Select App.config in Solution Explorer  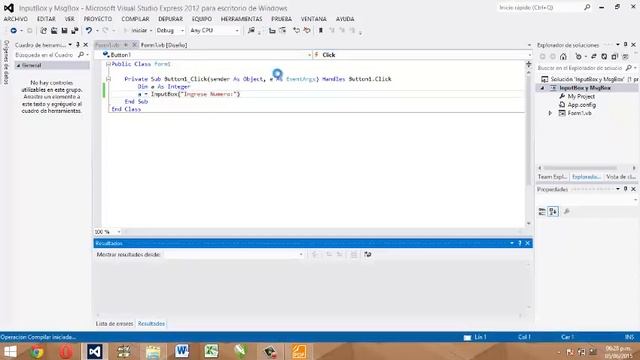coord(582,105)
